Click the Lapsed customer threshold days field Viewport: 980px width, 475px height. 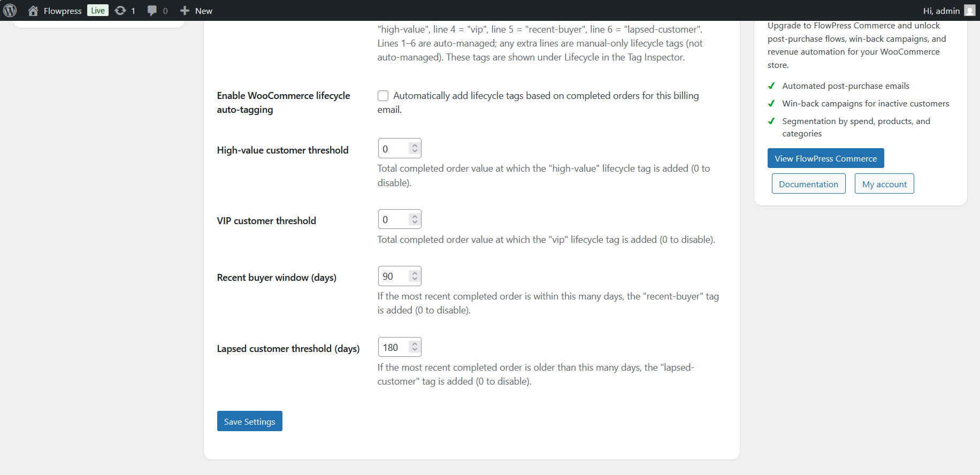(x=400, y=347)
